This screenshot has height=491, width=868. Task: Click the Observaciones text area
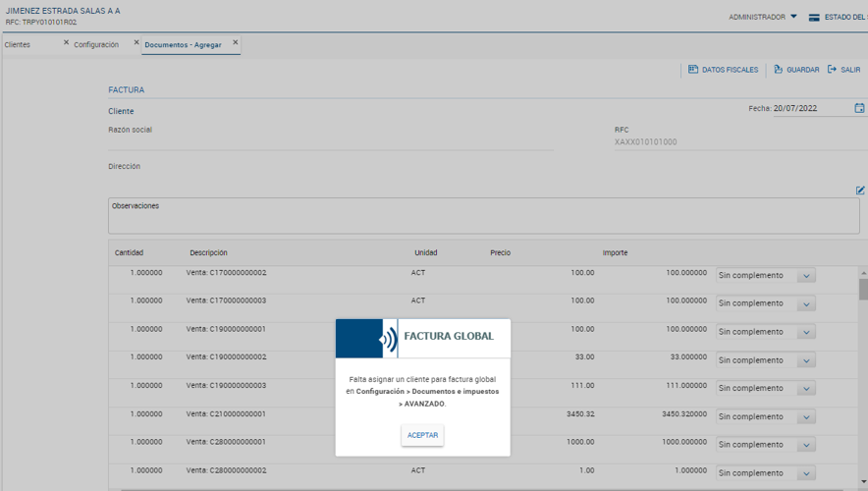click(483, 218)
